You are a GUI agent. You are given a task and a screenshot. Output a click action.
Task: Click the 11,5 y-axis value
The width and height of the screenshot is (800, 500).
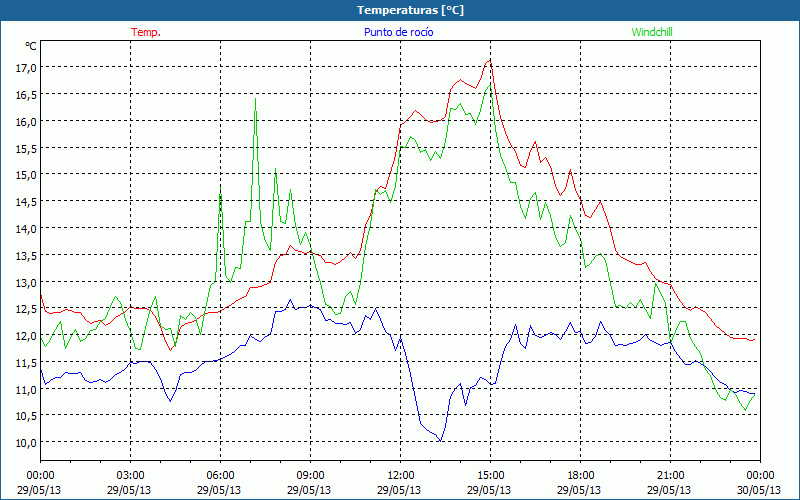coord(26,362)
